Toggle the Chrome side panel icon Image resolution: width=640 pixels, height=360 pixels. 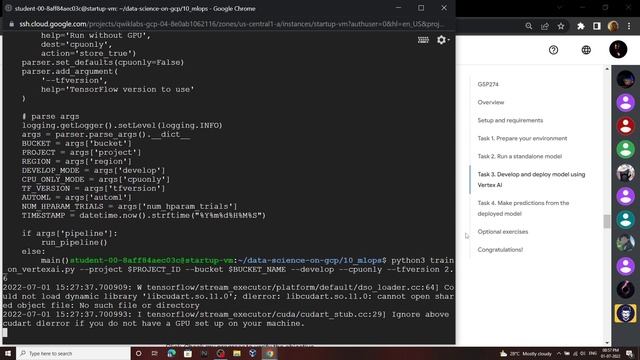597,26
